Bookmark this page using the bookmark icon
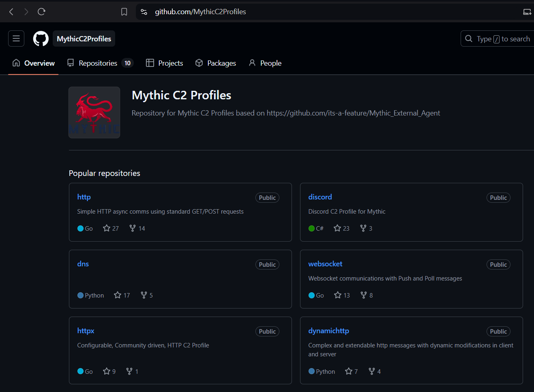 (124, 12)
